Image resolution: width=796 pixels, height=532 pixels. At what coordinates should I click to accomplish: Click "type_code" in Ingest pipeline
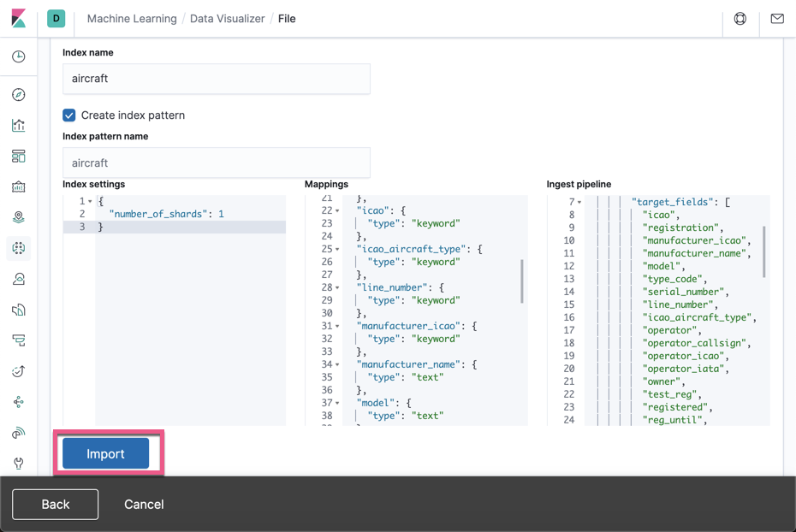tap(672, 279)
